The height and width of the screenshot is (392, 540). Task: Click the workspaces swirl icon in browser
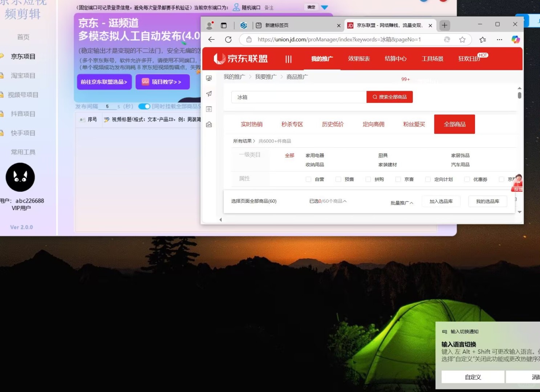244,25
